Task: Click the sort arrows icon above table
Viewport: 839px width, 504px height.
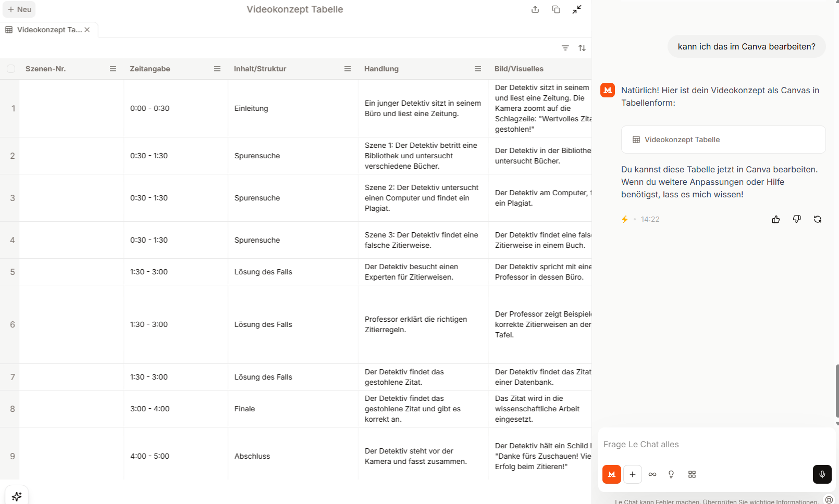Action: (582, 48)
